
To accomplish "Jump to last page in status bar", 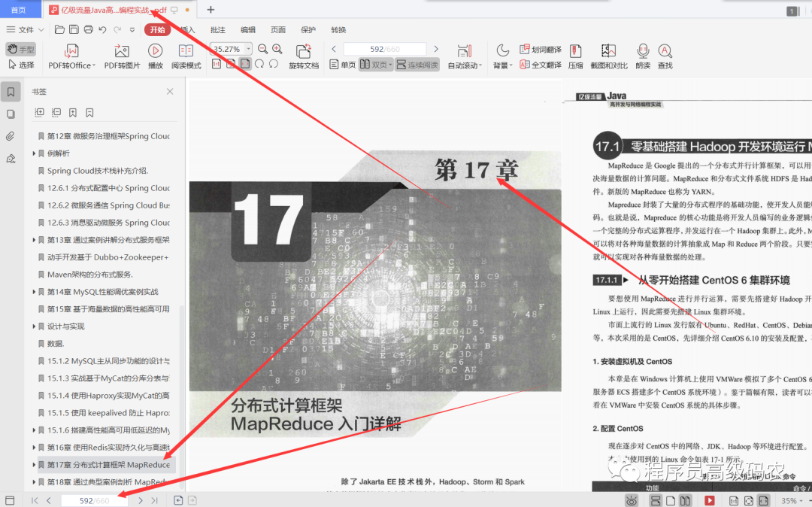I will coord(154,501).
